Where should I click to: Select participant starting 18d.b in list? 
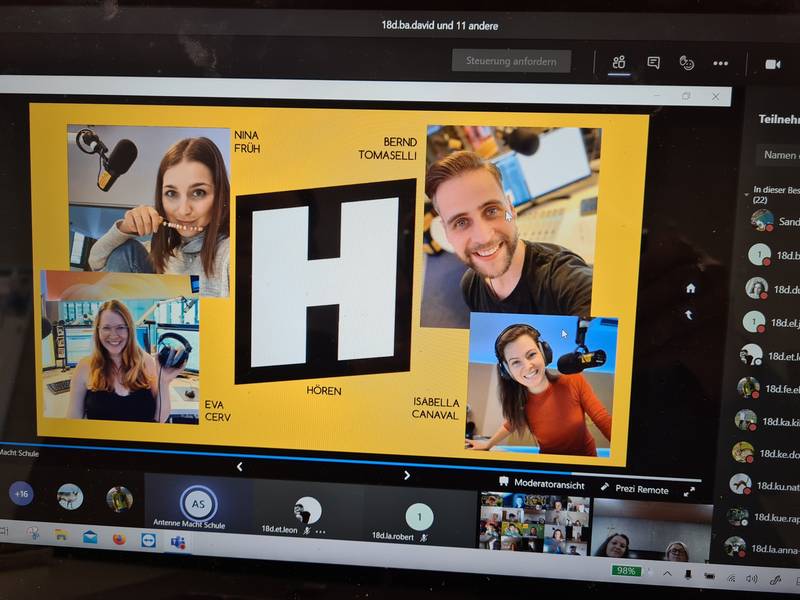pyautogui.click(x=772, y=255)
